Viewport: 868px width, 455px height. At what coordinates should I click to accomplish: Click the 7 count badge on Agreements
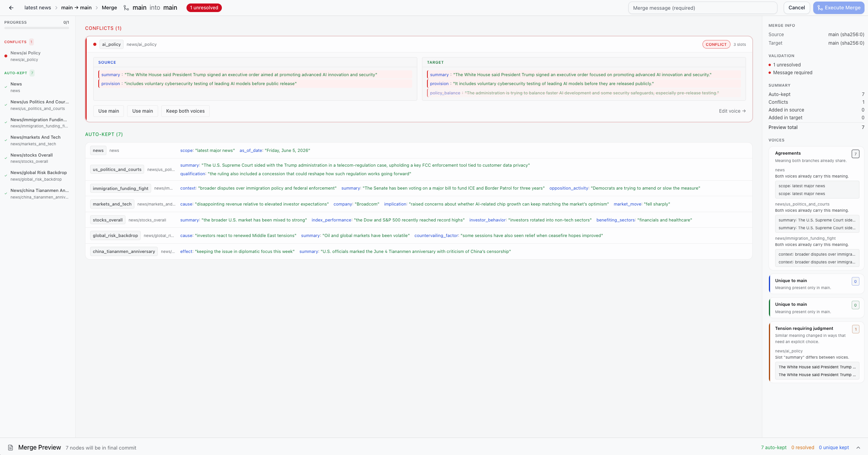[855, 154]
